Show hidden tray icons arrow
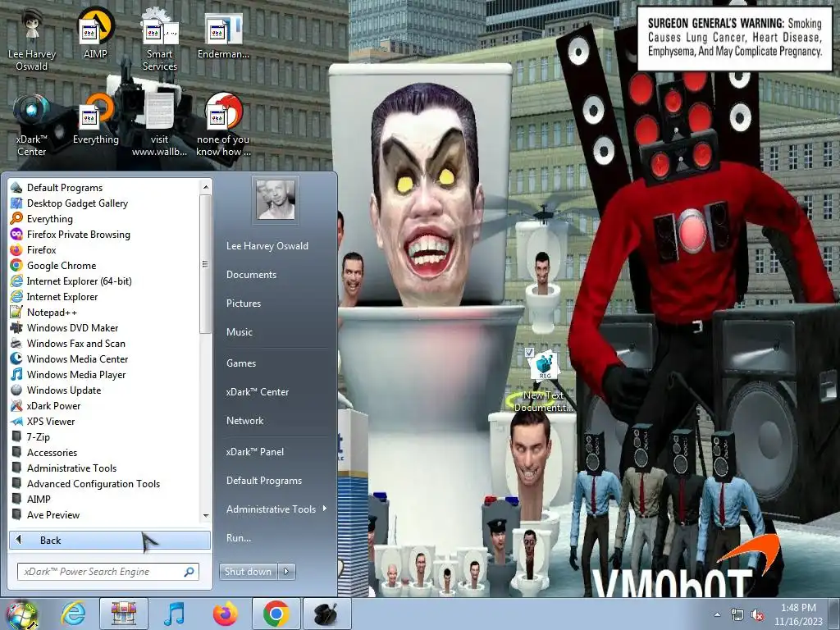The width and height of the screenshot is (840, 630). (717, 615)
